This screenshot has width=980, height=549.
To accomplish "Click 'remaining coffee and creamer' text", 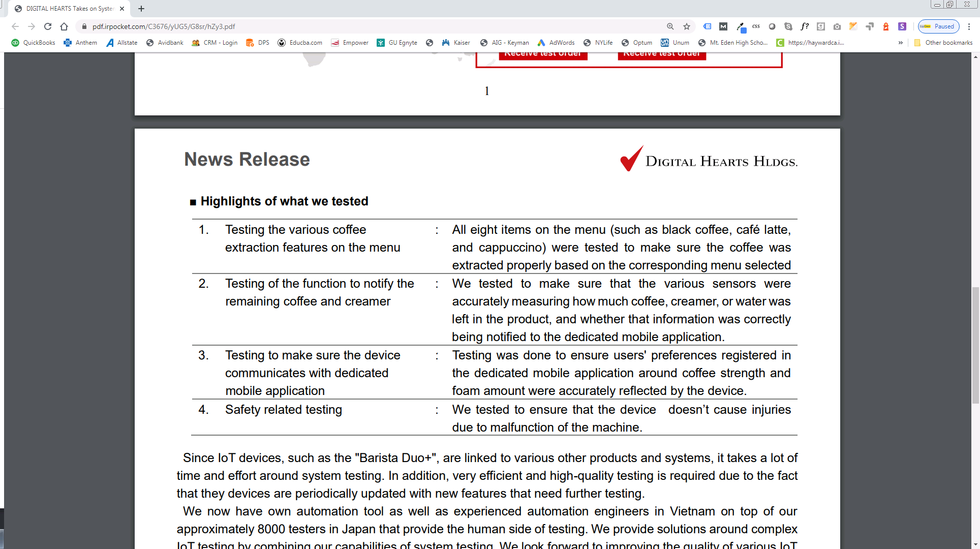I will [308, 301].
